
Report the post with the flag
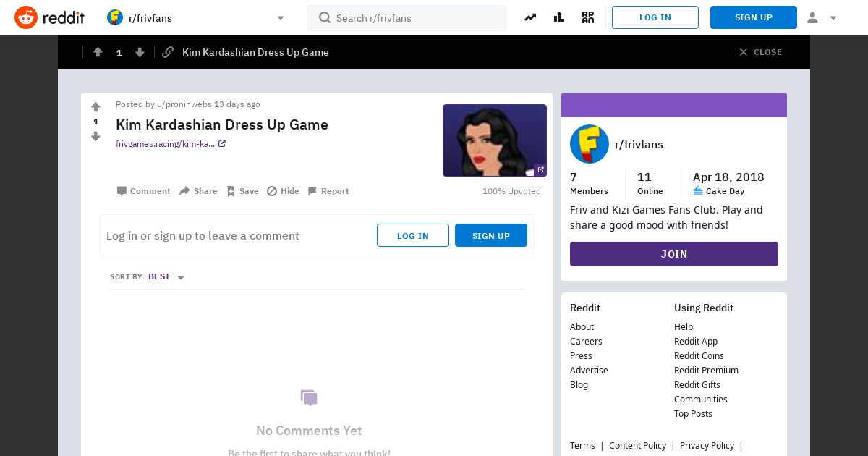click(x=328, y=191)
